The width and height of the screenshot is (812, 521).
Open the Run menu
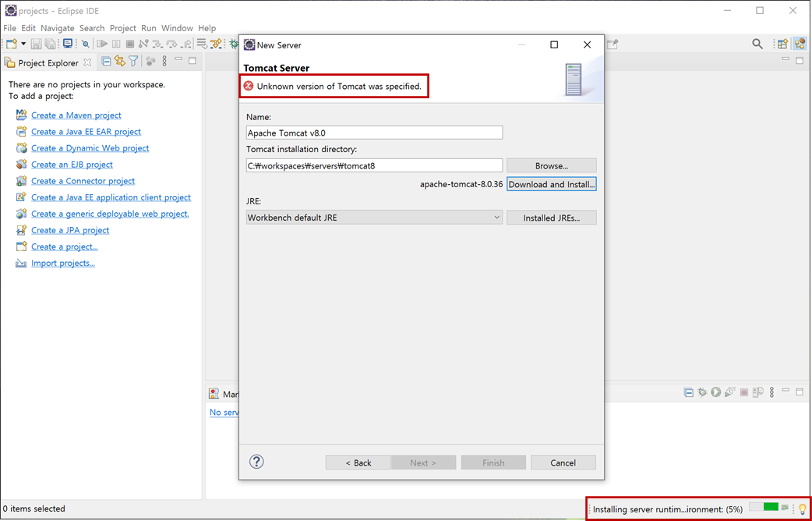point(149,28)
